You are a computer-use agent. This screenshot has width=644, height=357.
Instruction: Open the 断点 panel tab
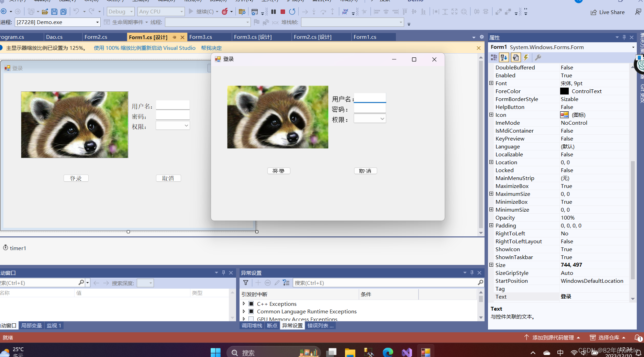(x=272, y=325)
